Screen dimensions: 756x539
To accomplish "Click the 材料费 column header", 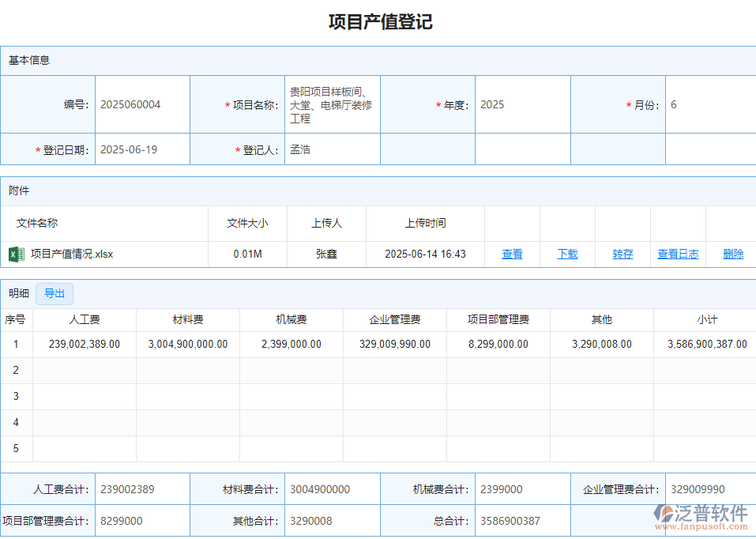I will (187, 319).
